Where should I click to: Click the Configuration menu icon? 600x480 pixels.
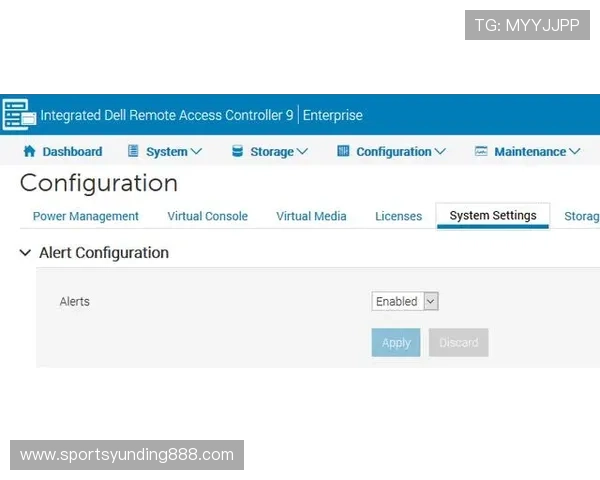coord(343,152)
